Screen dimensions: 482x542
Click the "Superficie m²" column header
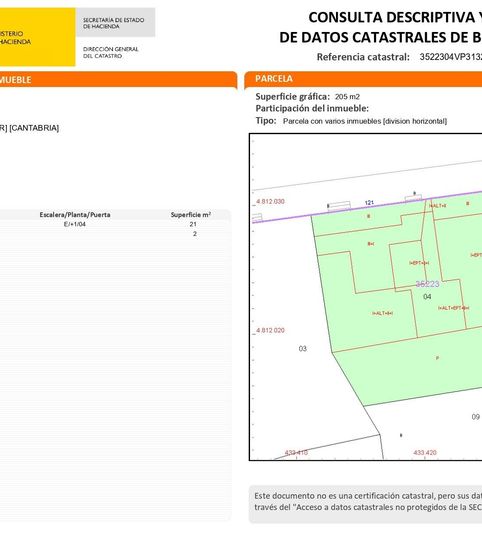[191, 215]
